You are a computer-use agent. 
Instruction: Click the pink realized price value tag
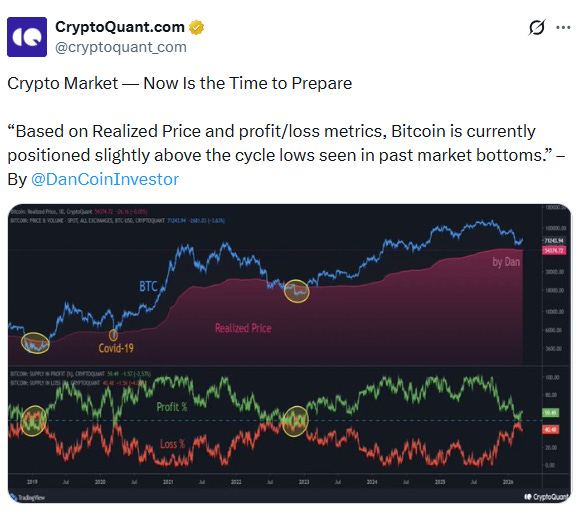554,251
